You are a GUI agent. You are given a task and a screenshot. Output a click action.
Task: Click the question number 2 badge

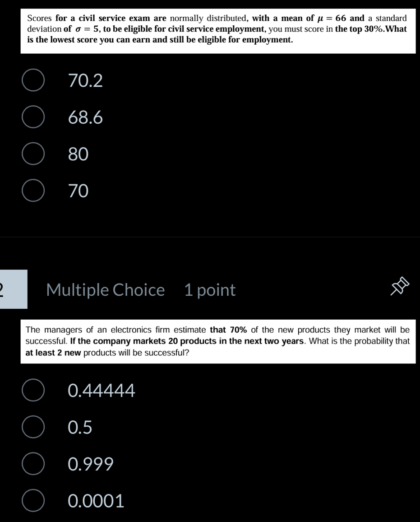14,289
